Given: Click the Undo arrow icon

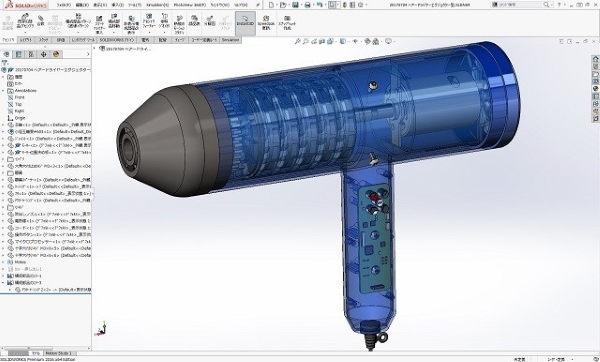Looking at the screenshot, I should coord(320,5).
